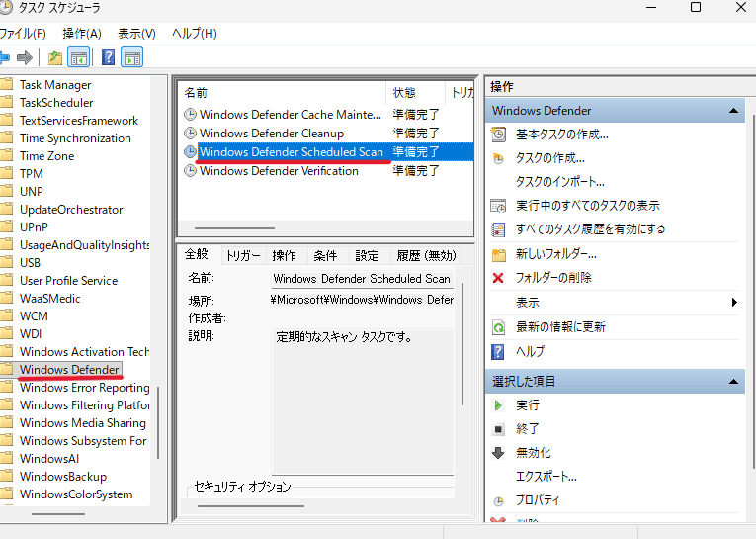Image resolution: width=756 pixels, height=539 pixels.
Task: Select the UpdateOrchestrator folder
Action: pyautogui.click(x=71, y=210)
